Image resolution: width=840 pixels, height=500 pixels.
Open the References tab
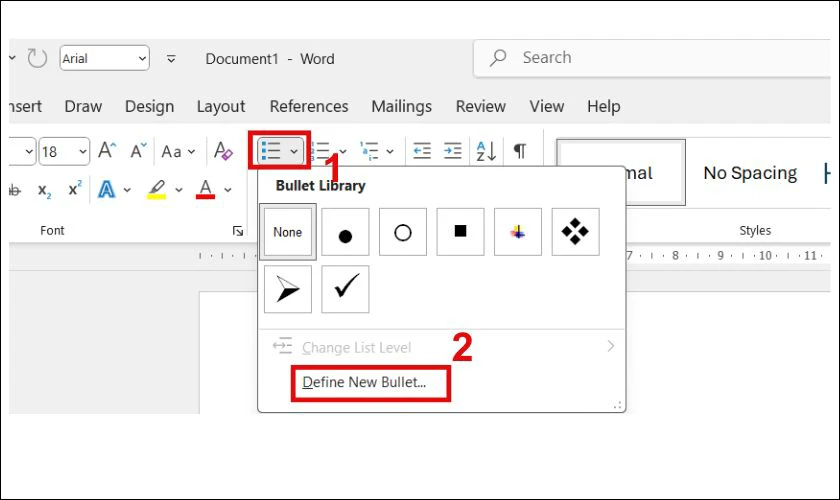click(x=309, y=106)
